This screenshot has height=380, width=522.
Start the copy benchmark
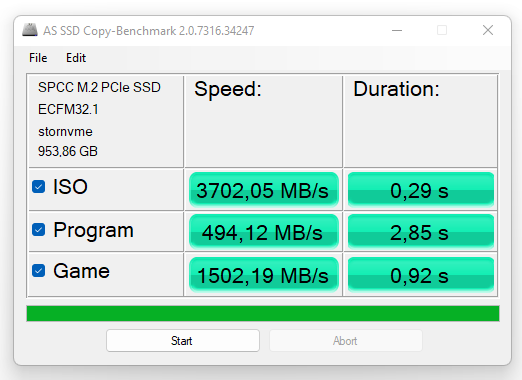(183, 341)
